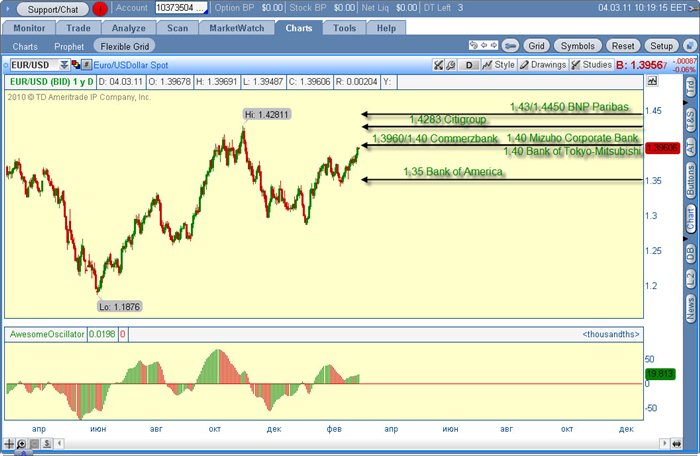Image resolution: width=700 pixels, height=456 pixels.
Task: Open the AT side panel tab
Action: pos(690,146)
